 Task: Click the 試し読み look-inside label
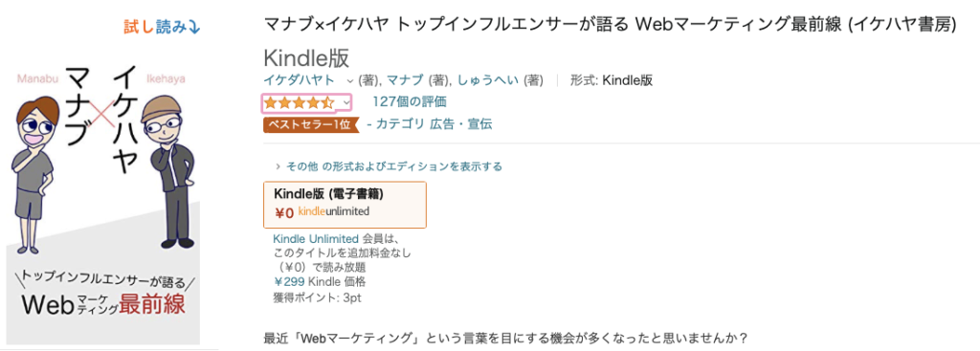click(155, 27)
